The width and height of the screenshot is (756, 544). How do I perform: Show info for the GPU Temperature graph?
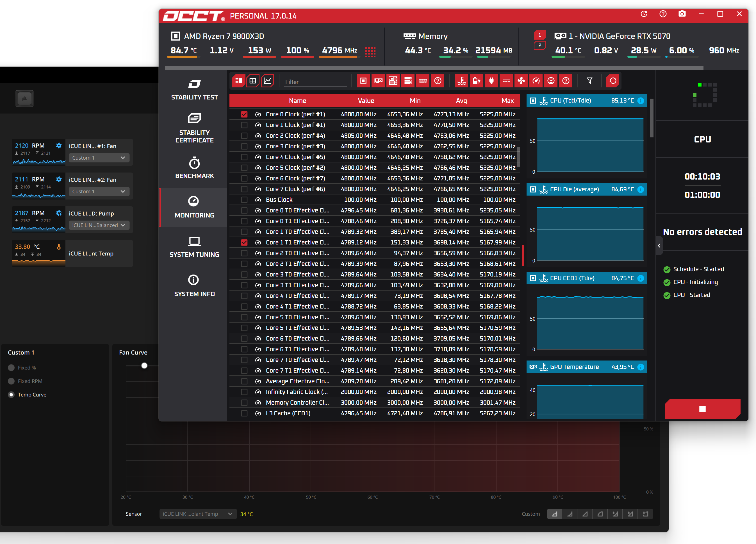coord(641,367)
